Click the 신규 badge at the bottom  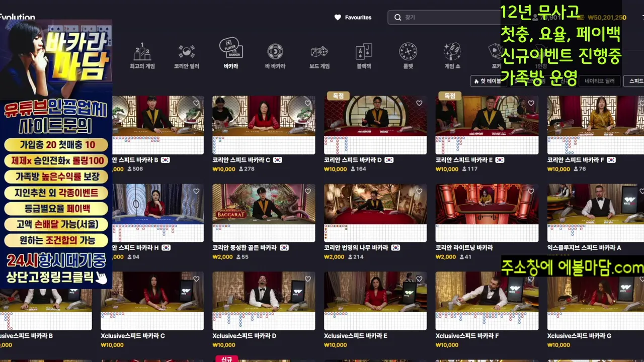coord(226,359)
